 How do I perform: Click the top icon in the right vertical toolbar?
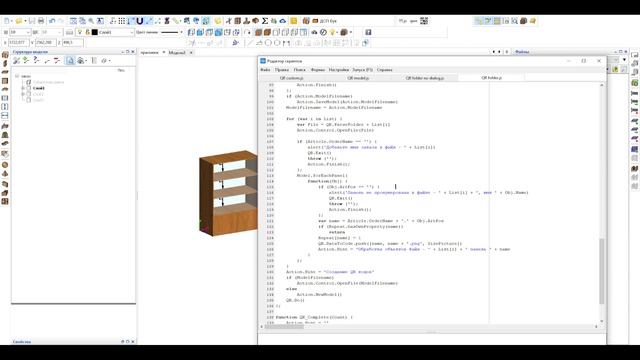point(635,54)
